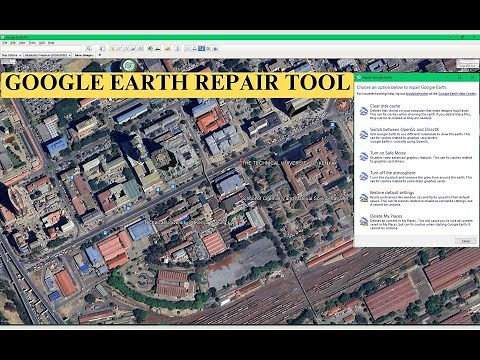
Task: Click the Record a Tour icon
Action: (x=140, y=49)
